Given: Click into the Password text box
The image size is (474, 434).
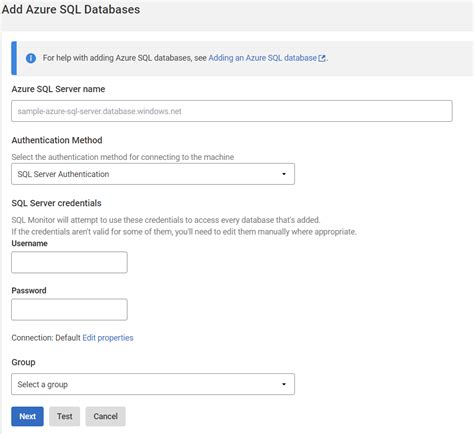Looking at the screenshot, I should pyautogui.click(x=69, y=309).
